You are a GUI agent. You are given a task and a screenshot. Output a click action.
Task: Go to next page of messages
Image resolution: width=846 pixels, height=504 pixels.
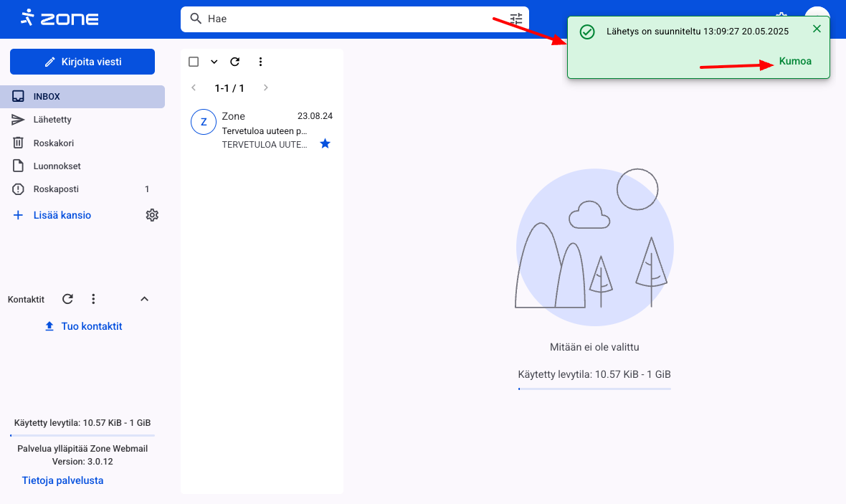(x=265, y=88)
